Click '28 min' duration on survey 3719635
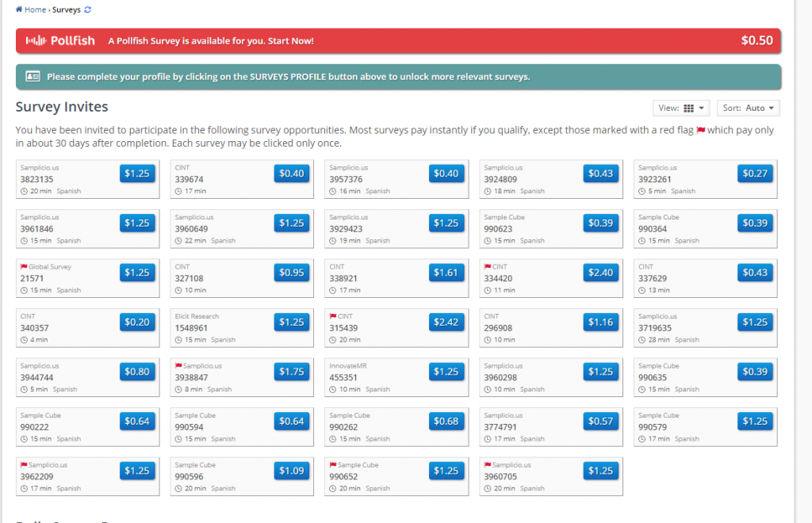812x523 pixels. [x=659, y=340]
